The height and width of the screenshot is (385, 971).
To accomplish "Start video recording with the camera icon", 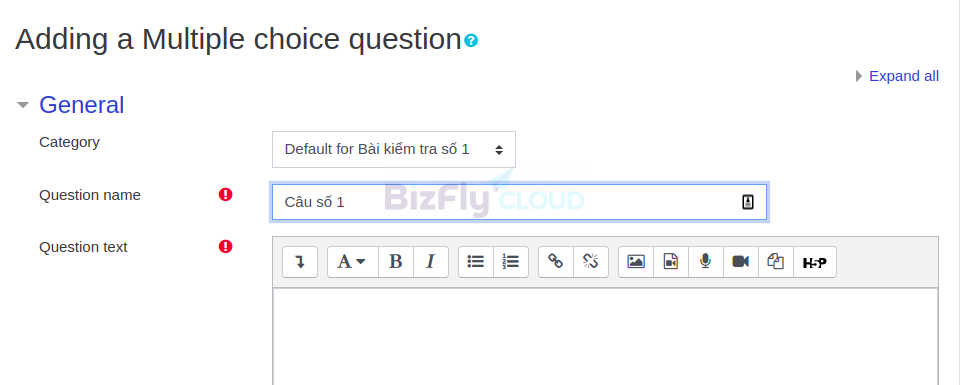I will [x=741, y=262].
